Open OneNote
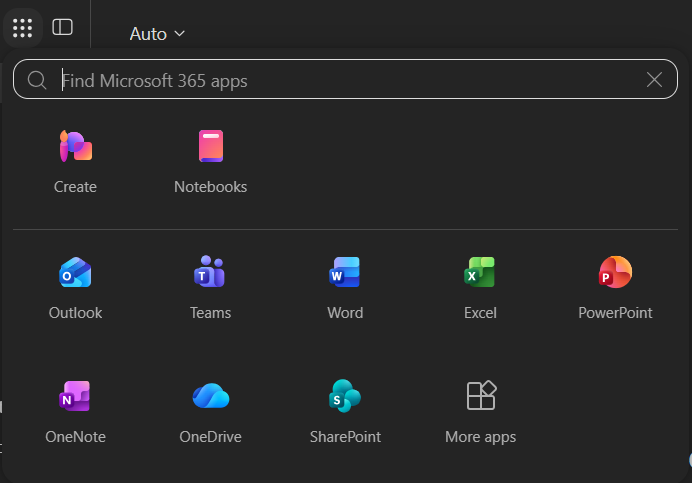Screen dimensions: 692x483 (x=75, y=411)
